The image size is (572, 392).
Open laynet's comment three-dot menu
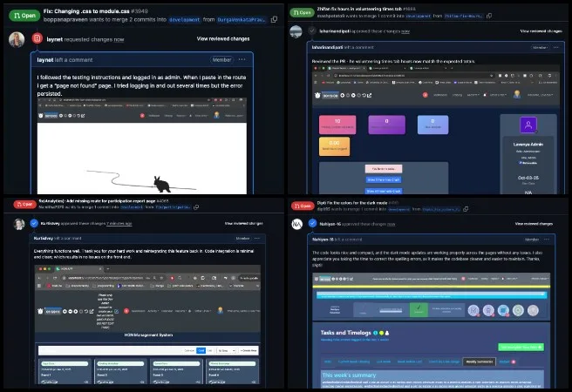tap(242, 59)
